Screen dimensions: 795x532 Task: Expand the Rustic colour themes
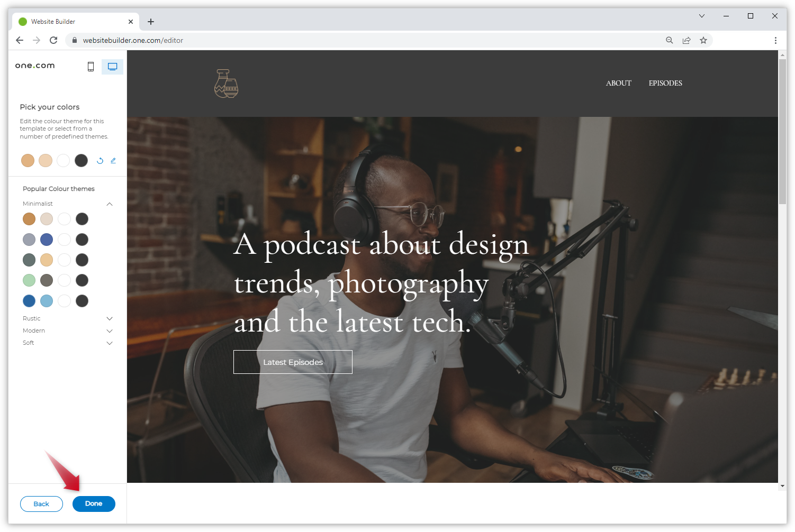pyautogui.click(x=110, y=318)
